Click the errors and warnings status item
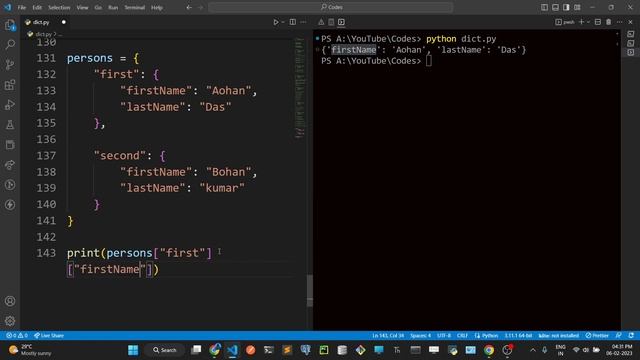Viewport: 640px width, 360px height. point(17,336)
